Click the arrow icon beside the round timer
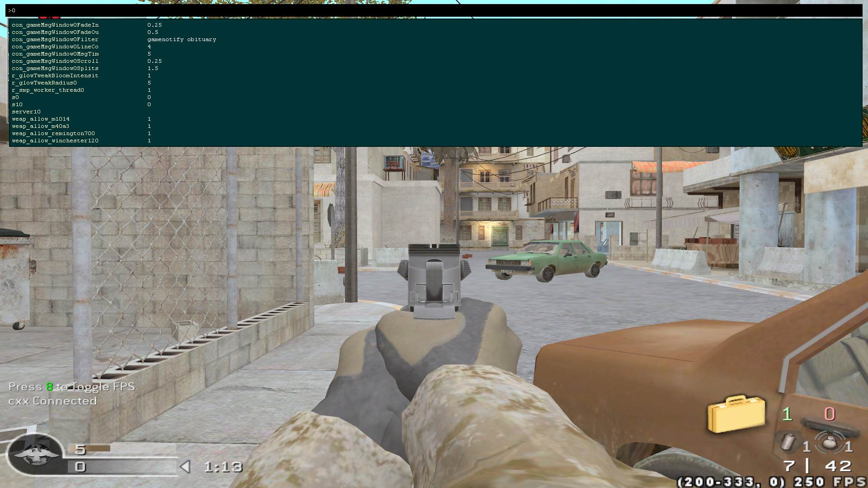The width and height of the screenshot is (868, 488). (185, 466)
